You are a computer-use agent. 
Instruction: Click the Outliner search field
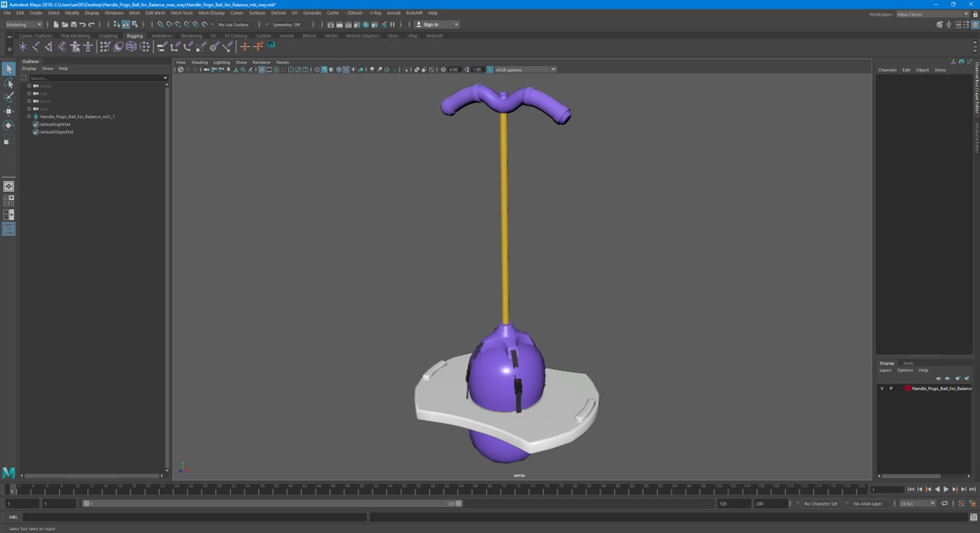(x=97, y=78)
